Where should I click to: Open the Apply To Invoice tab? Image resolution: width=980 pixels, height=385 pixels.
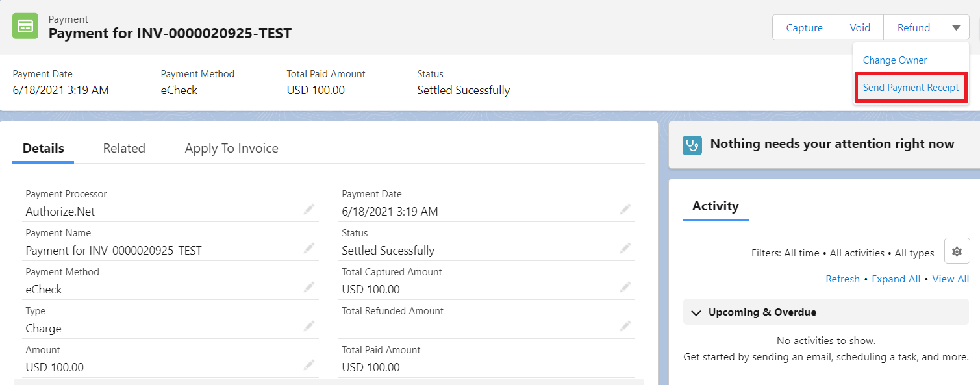click(x=231, y=148)
